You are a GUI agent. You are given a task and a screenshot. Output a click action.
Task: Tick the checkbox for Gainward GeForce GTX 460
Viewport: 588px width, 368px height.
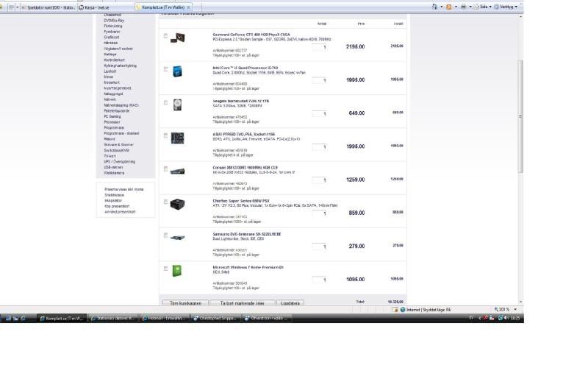(x=165, y=36)
